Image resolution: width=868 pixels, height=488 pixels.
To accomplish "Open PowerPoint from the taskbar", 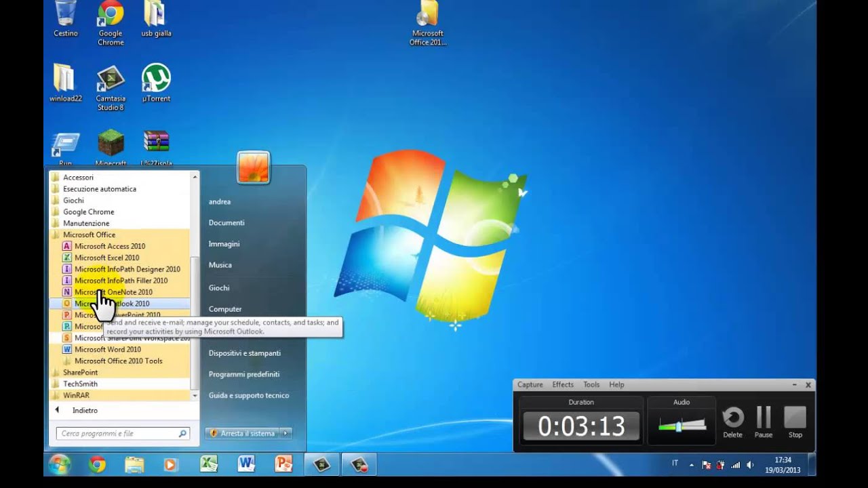I will [283, 464].
